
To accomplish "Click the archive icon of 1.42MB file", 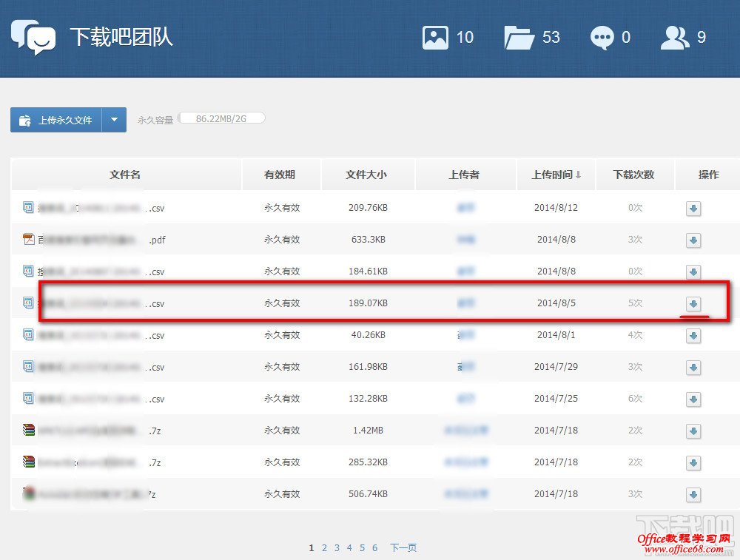I will [x=29, y=429].
